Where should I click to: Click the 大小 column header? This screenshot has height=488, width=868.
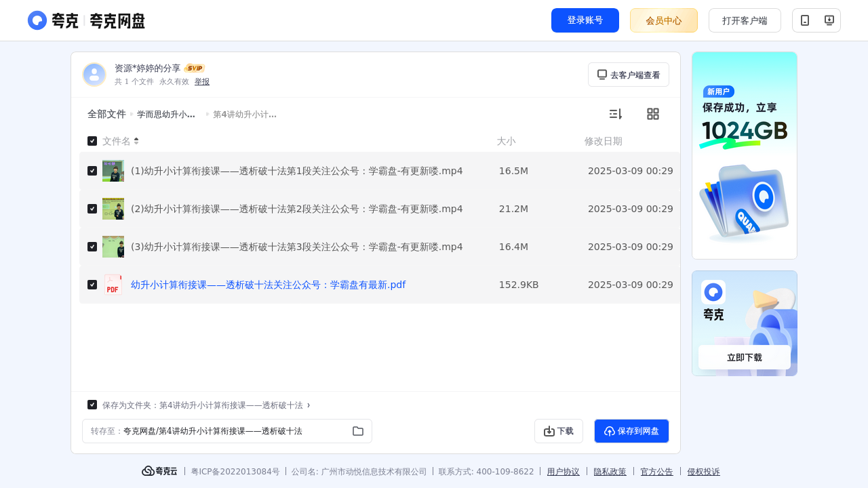click(x=506, y=141)
